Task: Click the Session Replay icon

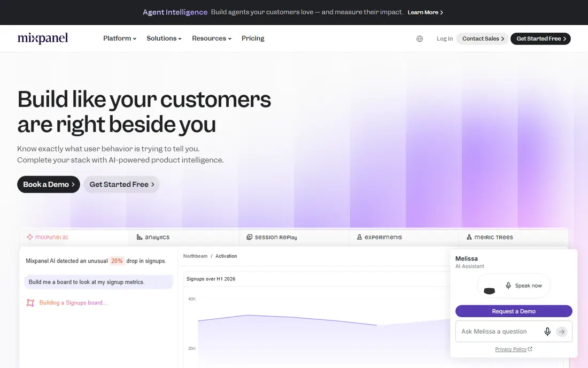Action: point(250,237)
